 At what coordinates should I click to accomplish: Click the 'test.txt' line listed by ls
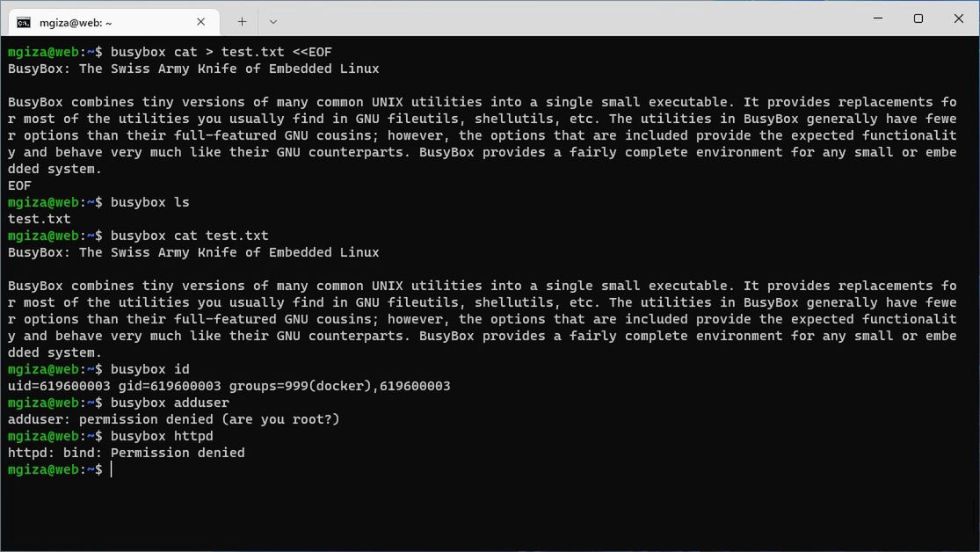coord(40,219)
